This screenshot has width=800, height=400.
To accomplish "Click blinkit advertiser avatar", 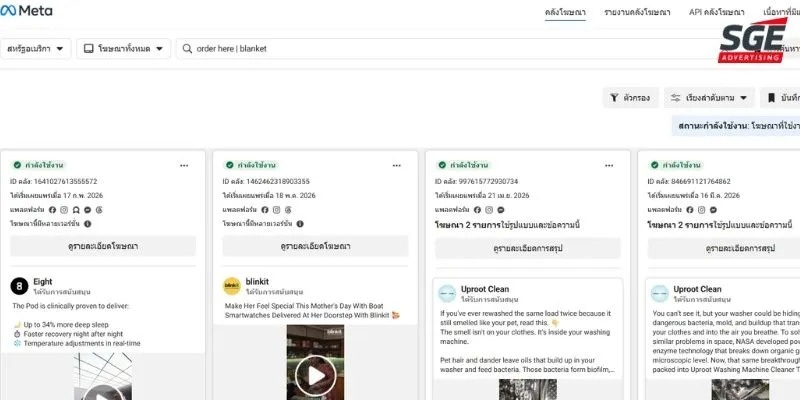I will pyautogui.click(x=232, y=286).
